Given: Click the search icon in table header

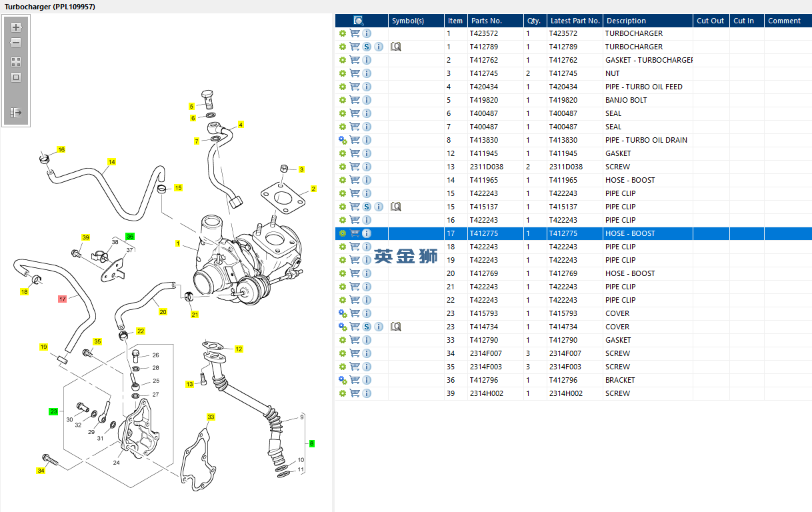Looking at the screenshot, I should [359, 21].
